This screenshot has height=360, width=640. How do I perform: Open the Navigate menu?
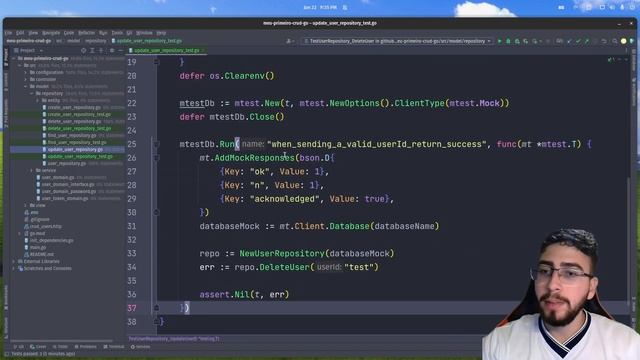(x=51, y=33)
